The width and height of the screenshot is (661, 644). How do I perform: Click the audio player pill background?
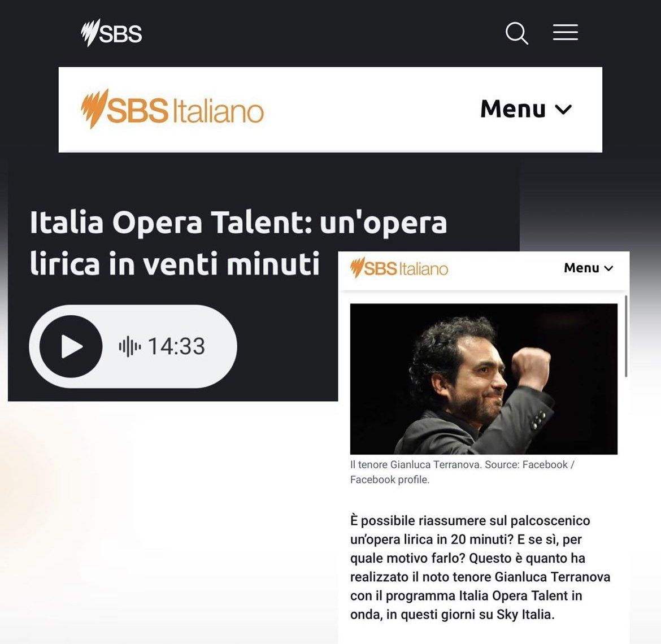pos(133,346)
